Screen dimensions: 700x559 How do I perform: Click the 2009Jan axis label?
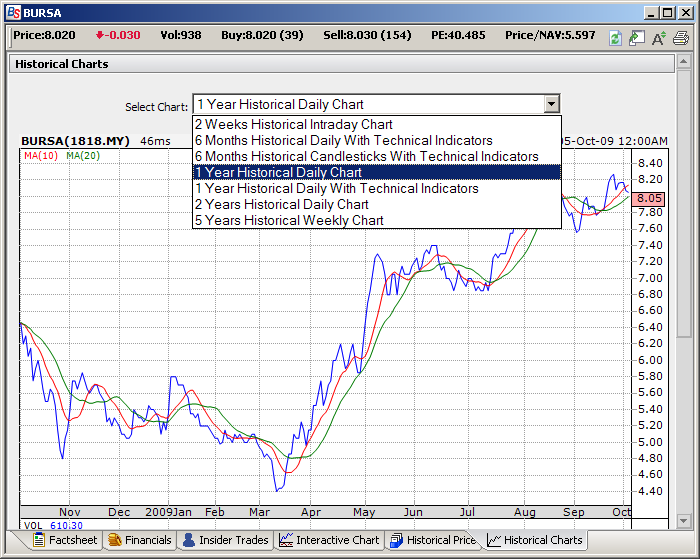point(168,512)
